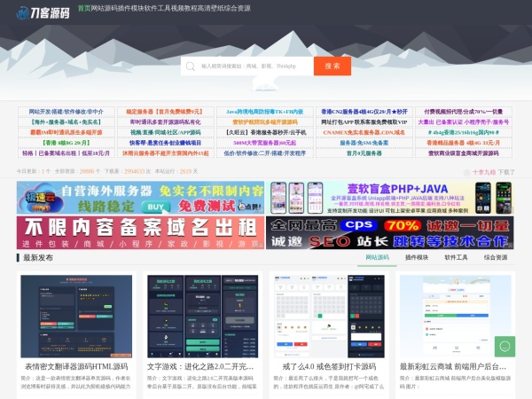532x399 pixels.
Task: Open the 戒了么4.0 post title link
Action: coord(328,365)
